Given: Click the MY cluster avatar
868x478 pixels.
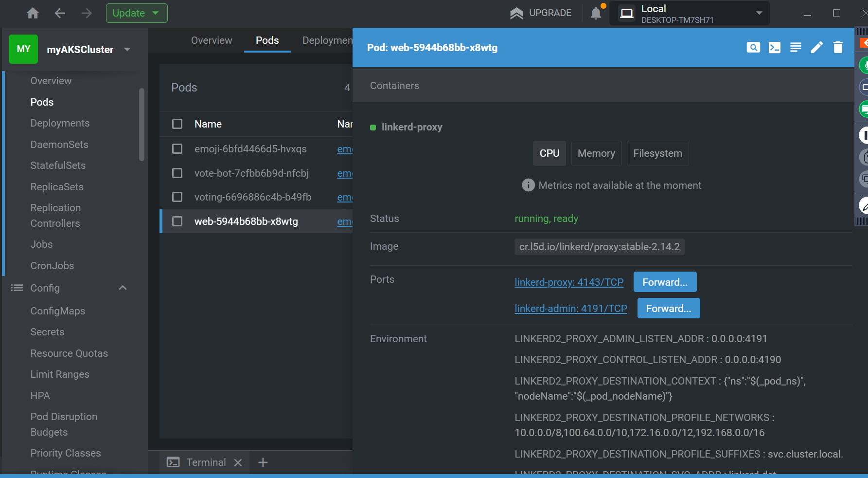Looking at the screenshot, I should [23, 49].
